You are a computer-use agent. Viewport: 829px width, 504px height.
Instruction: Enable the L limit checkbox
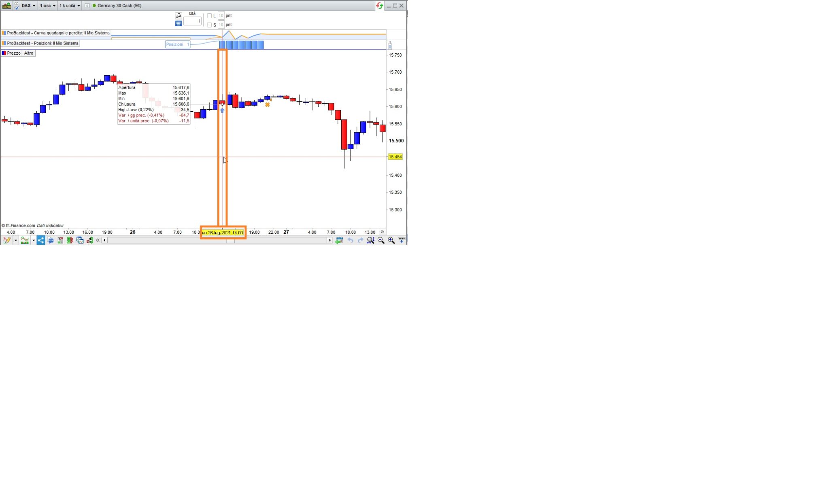click(x=209, y=16)
